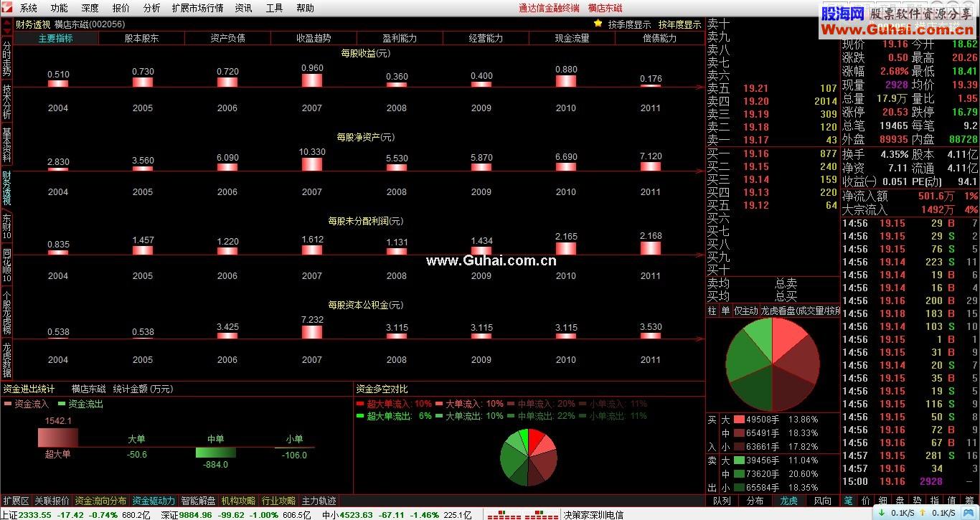980x520 pixels.
Task: Open the 分析 menu
Action: pos(152,9)
